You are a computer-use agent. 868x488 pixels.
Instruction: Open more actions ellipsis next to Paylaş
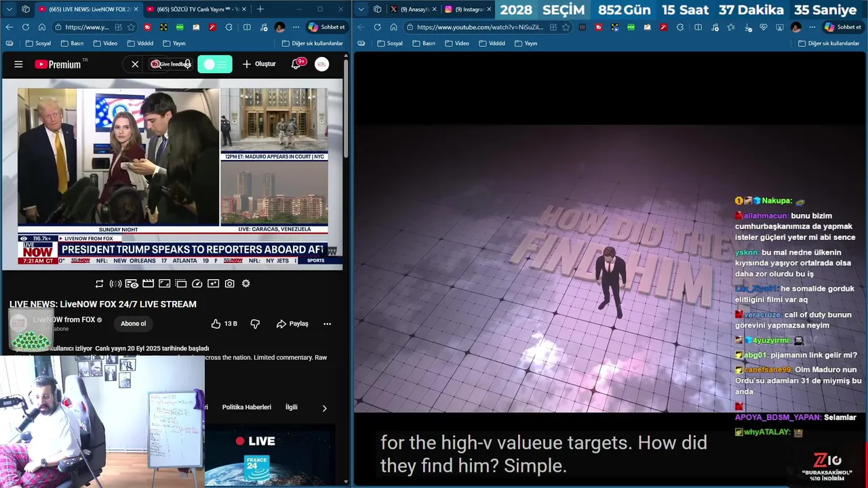pos(327,324)
